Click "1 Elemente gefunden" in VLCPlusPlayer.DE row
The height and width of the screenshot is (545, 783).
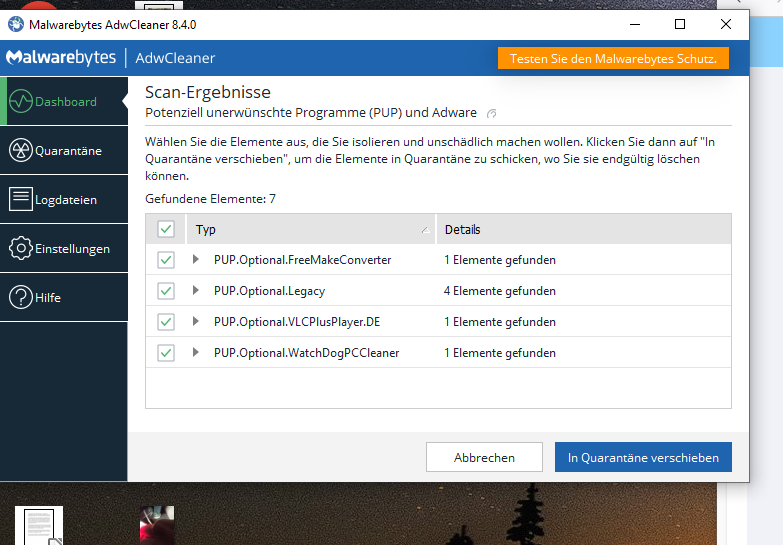(500, 322)
